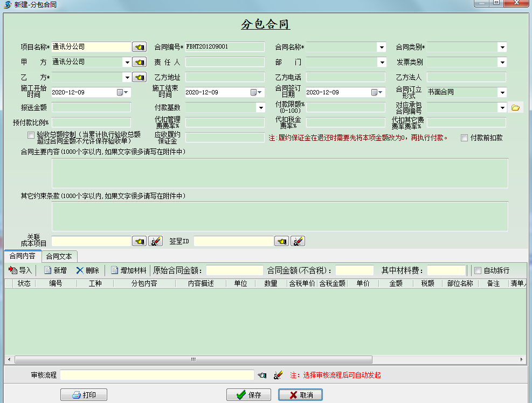Image resolution: width=532 pixels, height=403 pixels.
Task: Click into the 合同主要内容 text area
Action: [x=279, y=173]
